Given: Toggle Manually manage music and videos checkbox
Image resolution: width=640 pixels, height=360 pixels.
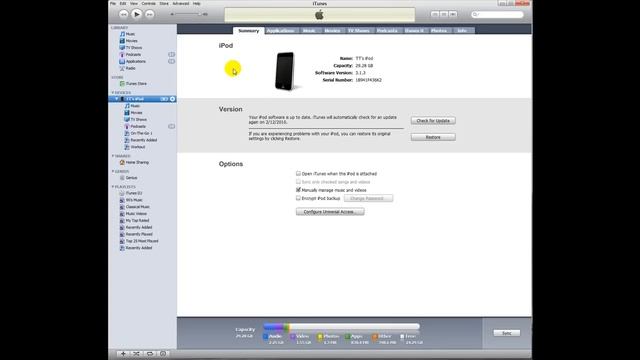Looking at the screenshot, I should [x=298, y=190].
